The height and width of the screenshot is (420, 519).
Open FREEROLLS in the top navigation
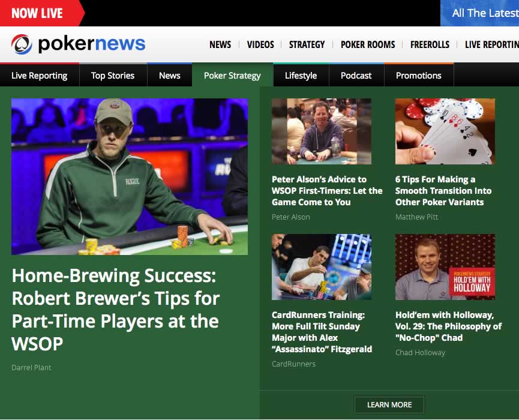pos(430,44)
